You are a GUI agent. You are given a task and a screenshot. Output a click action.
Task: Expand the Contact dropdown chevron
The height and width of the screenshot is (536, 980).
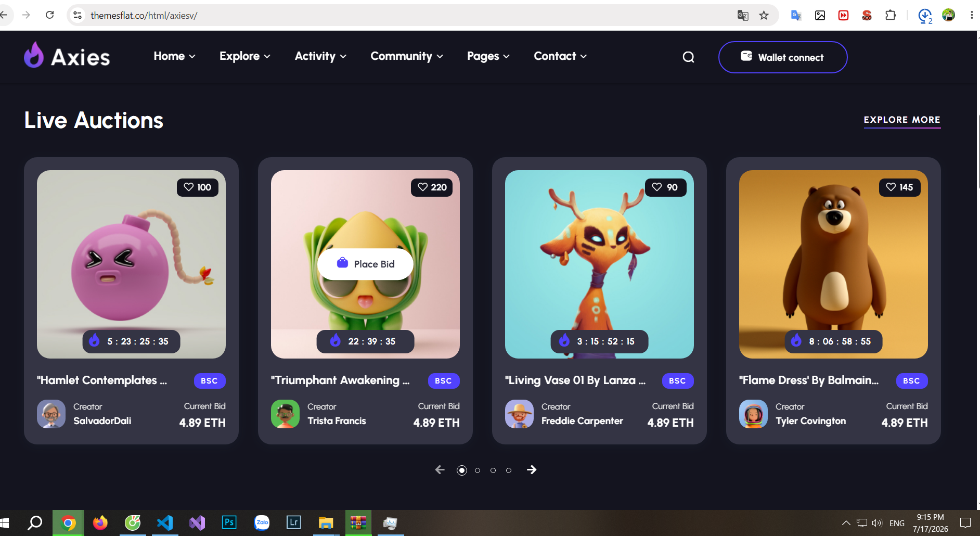[x=583, y=57]
